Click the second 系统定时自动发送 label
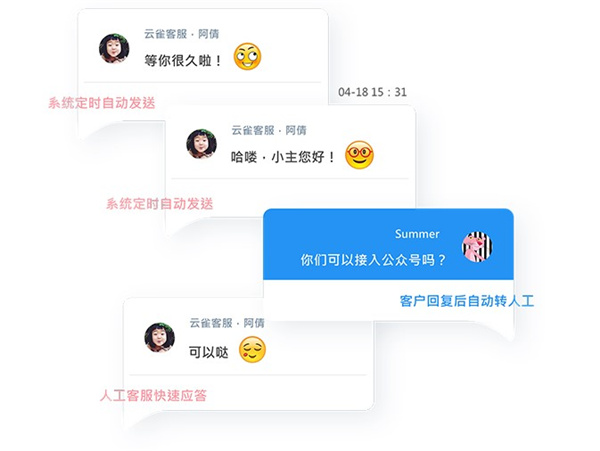The height and width of the screenshot is (451, 600). pyautogui.click(x=160, y=204)
